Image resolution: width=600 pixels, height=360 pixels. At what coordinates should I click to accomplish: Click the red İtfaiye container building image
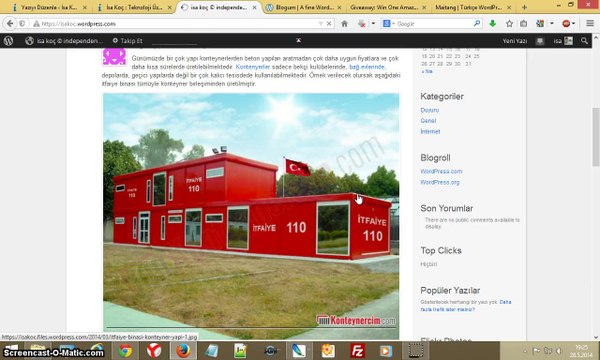(x=251, y=216)
